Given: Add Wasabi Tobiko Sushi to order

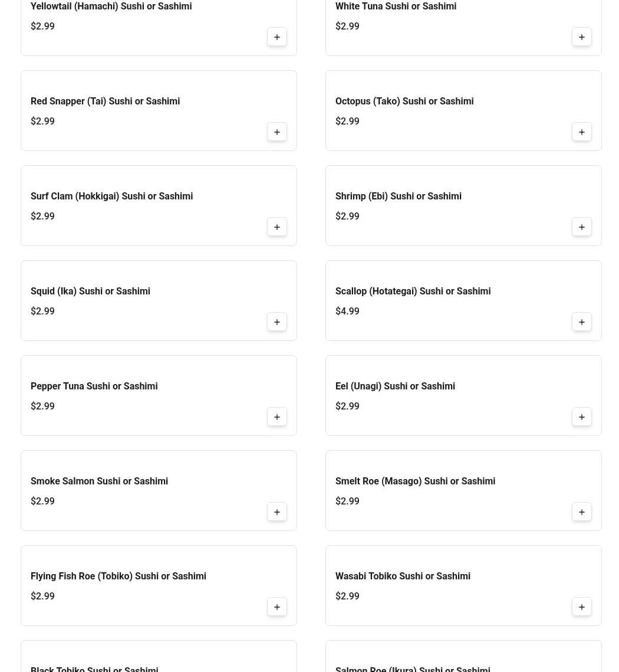Looking at the screenshot, I should pos(581,607).
